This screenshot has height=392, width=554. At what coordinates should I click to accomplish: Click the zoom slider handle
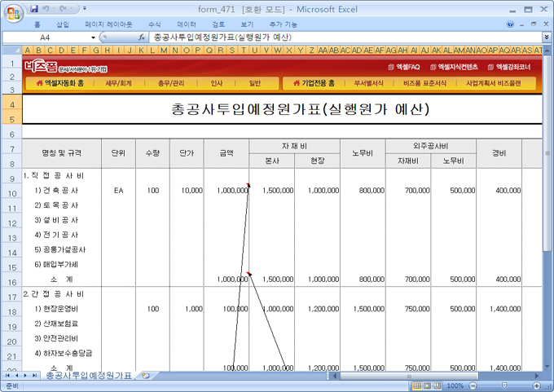pyautogui.click(x=503, y=385)
